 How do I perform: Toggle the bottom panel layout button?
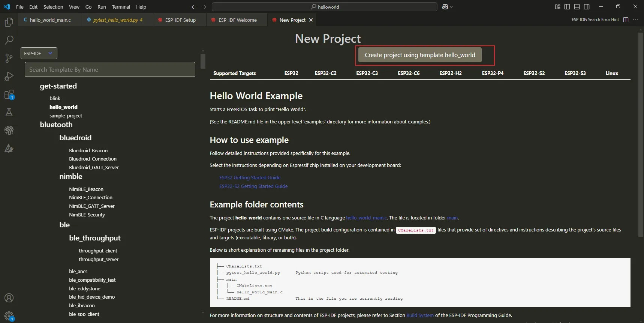577,7
